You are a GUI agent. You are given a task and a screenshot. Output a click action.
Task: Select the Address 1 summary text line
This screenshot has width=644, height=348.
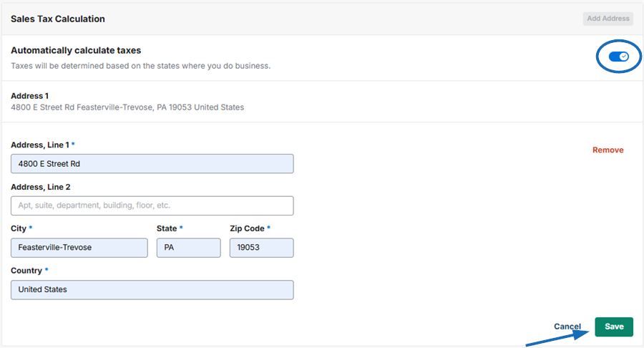[x=127, y=107]
